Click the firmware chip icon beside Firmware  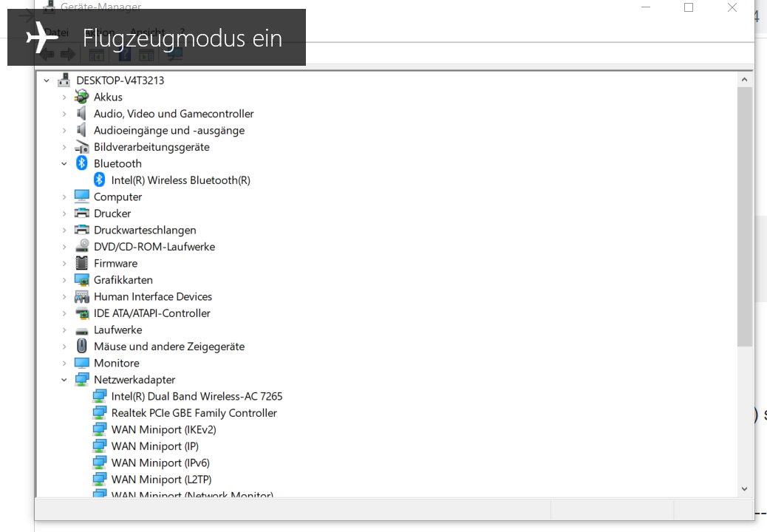(81, 263)
